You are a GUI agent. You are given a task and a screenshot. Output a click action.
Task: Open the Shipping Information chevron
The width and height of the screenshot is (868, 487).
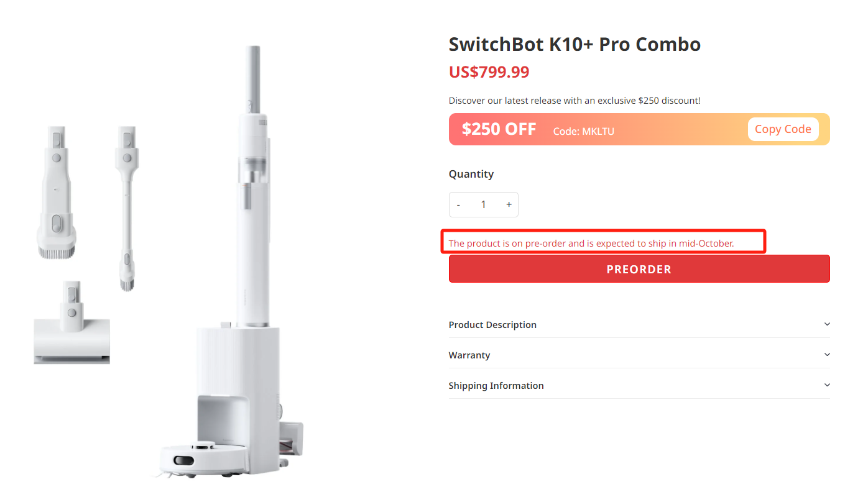pyautogui.click(x=827, y=385)
